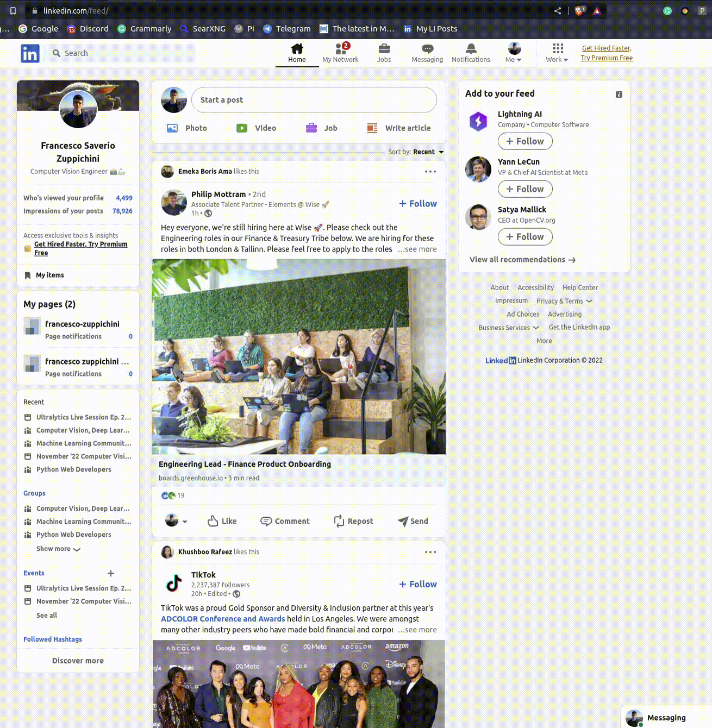Open My LI Posts bookmark

point(430,29)
